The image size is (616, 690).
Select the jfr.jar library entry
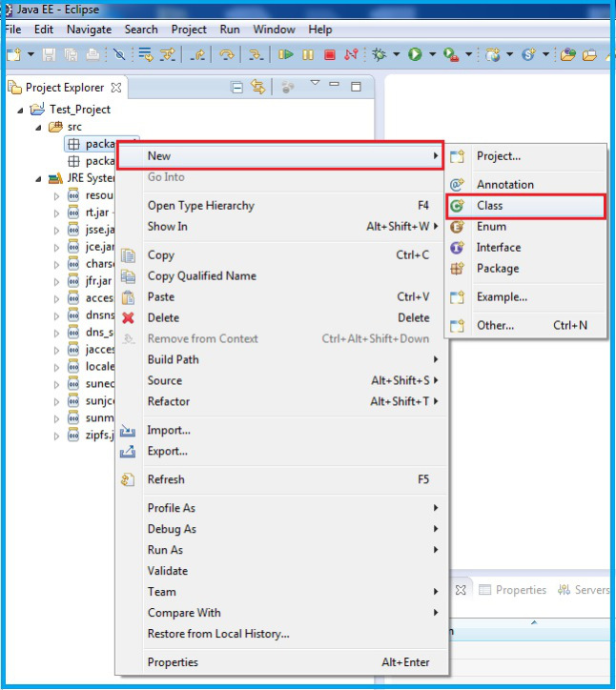tap(98, 281)
